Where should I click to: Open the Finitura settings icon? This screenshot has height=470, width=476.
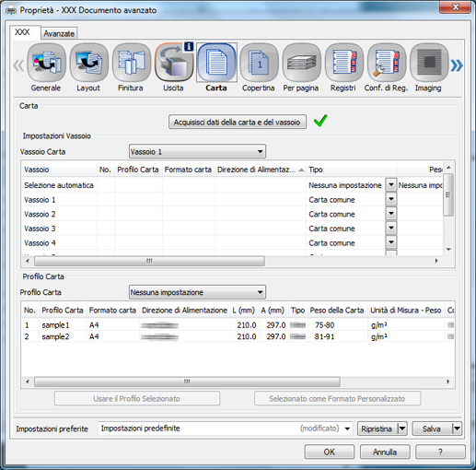132,63
